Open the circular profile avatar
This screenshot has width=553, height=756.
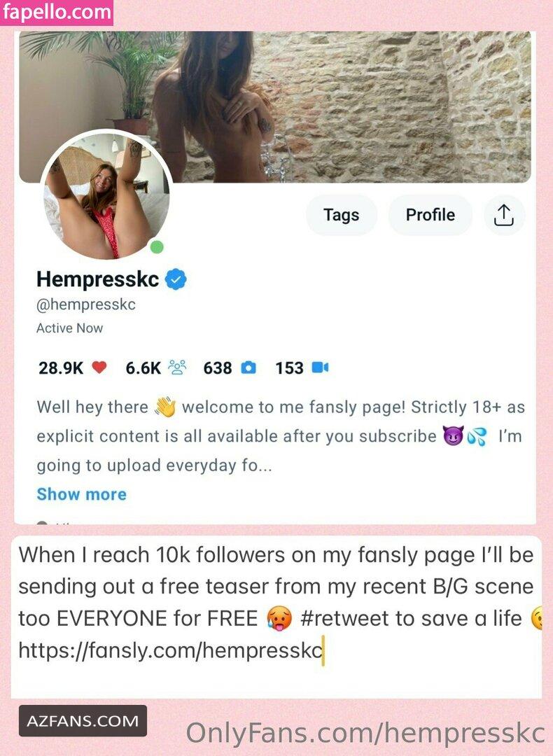point(107,195)
